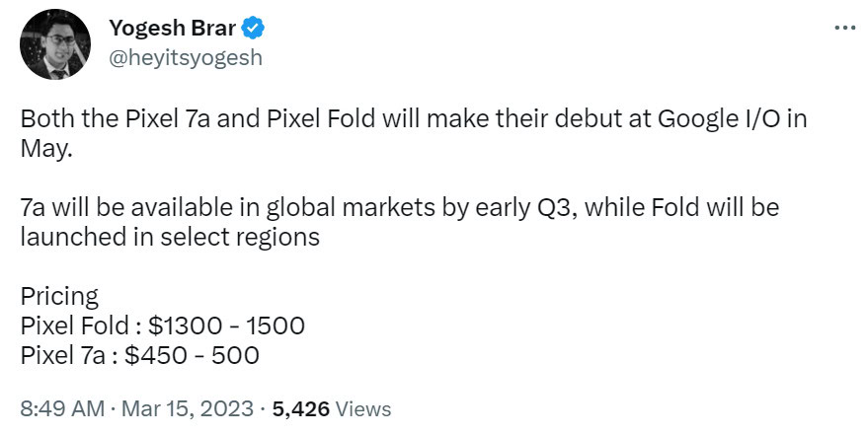This screenshot has width=868, height=435.
Task: Click the "$450 - 500" price range
Action: [x=196, y=354]
